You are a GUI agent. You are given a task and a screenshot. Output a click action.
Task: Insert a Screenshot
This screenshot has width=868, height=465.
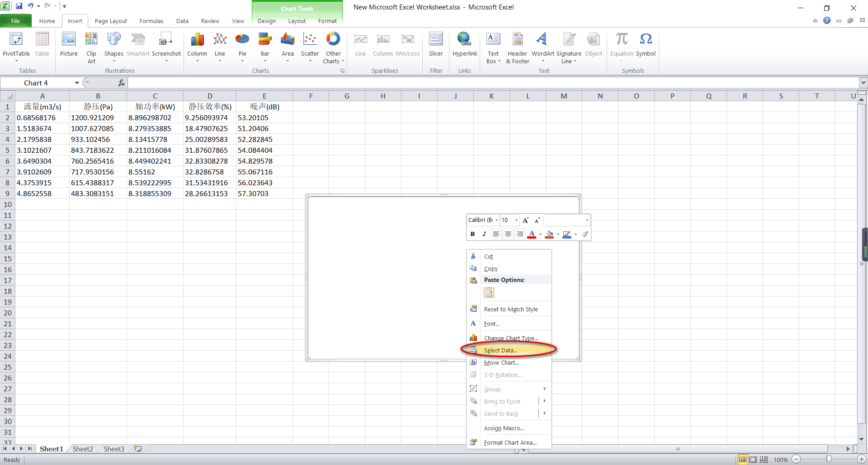166,43
